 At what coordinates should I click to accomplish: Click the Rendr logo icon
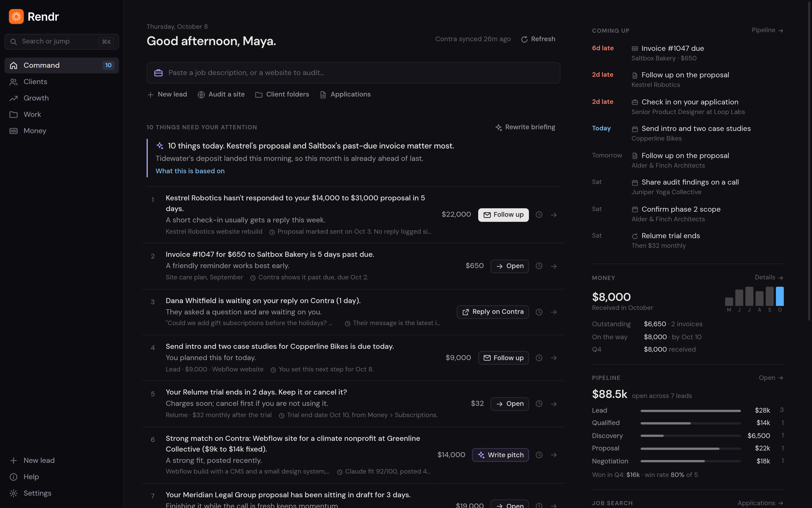click(x=16, y=17)
